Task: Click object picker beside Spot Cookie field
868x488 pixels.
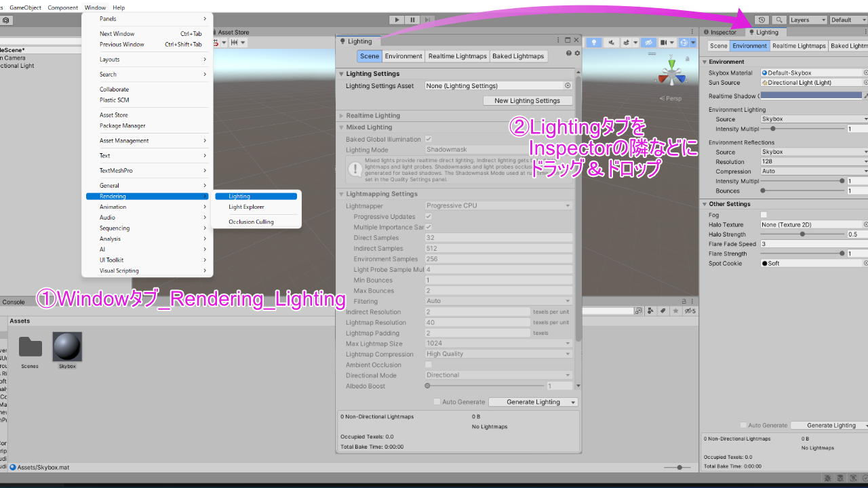Action: pos(865,263)
